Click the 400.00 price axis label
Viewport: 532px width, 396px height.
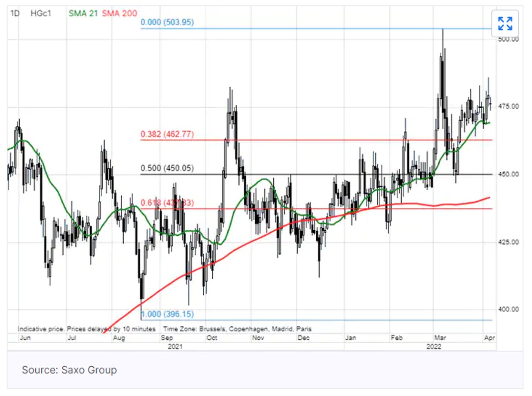(509, 309)
